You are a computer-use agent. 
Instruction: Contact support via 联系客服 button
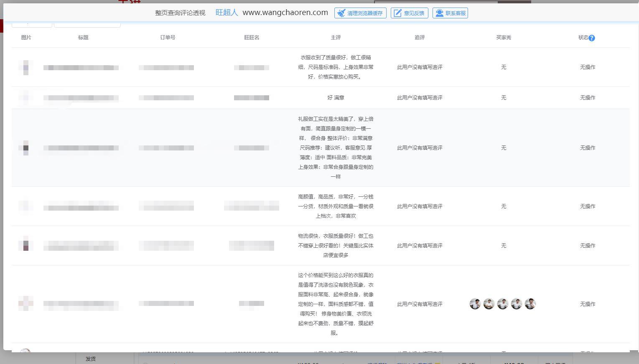[x=450, y=13]
